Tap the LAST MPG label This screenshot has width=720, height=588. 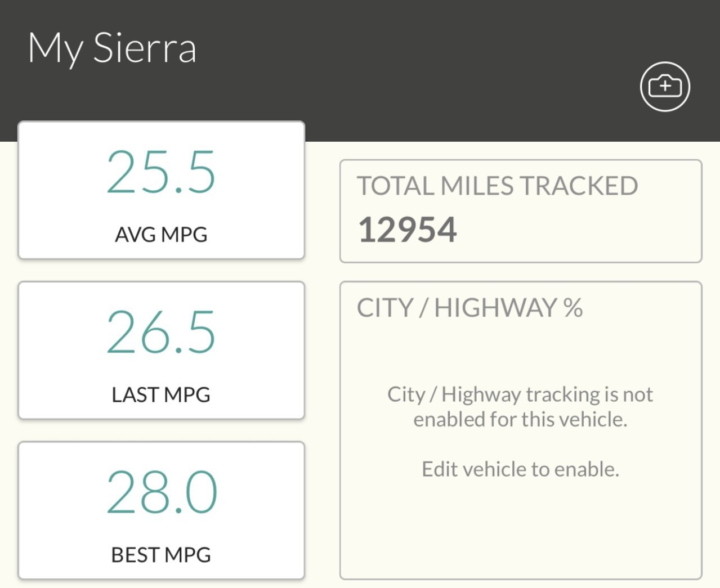coord(161,394)
